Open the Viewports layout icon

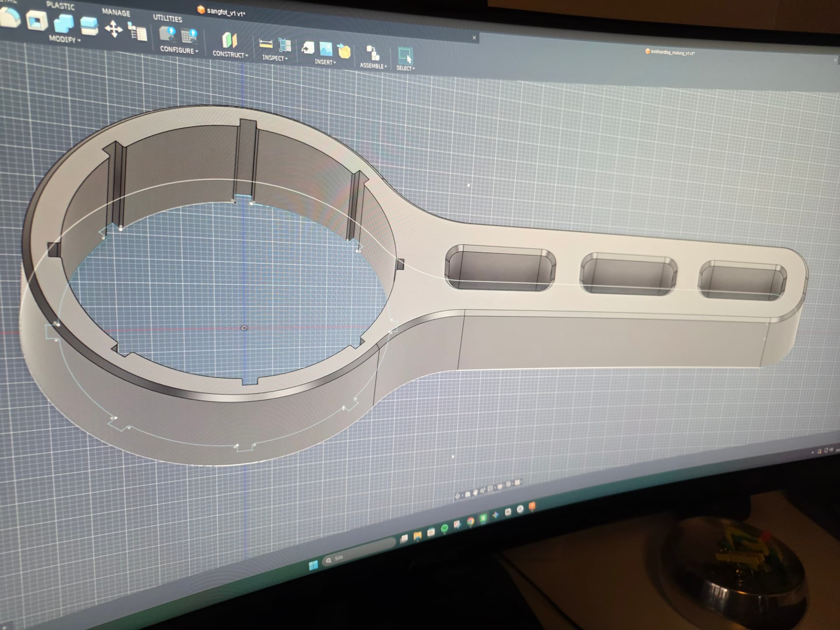pyautogui.click(x=517, y=482)
